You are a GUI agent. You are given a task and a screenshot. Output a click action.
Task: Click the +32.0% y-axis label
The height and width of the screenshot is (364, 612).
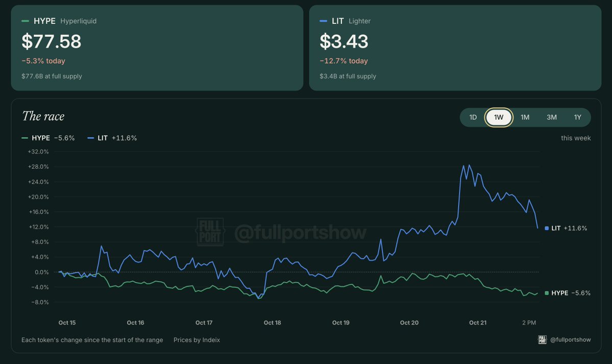(x=38, y=152)
